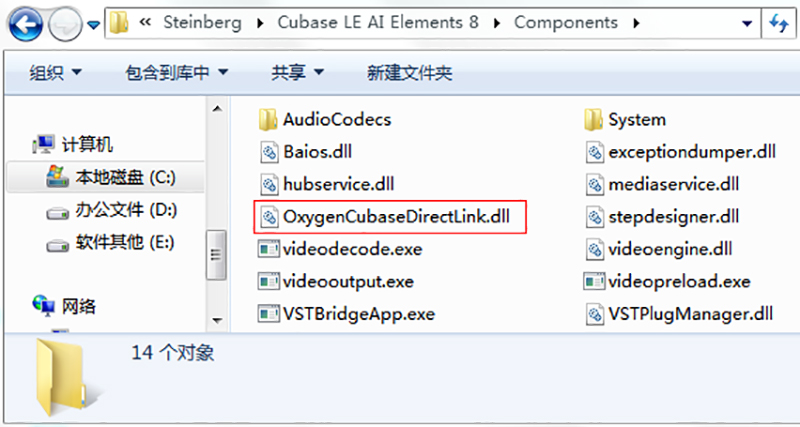Image resolution: width=800 pixels, height=427 pixels.
Task: Open the 共享 dropdown menu
Action: tap(297, 73)
